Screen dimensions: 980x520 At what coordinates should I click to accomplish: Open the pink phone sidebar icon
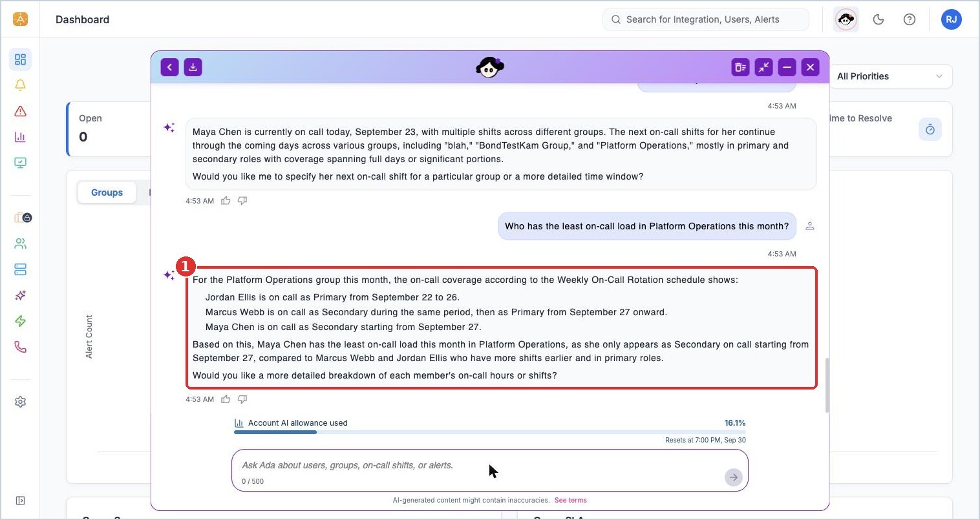[x=20, y=347]
